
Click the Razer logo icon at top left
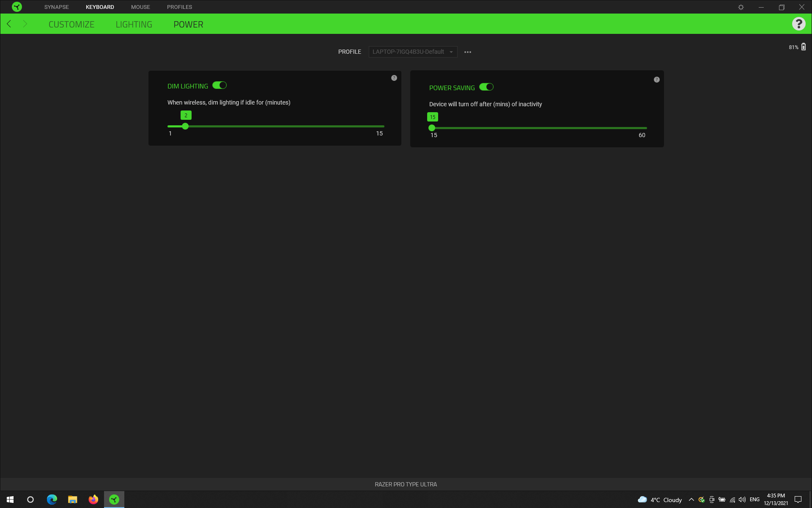tap(17, 7)
